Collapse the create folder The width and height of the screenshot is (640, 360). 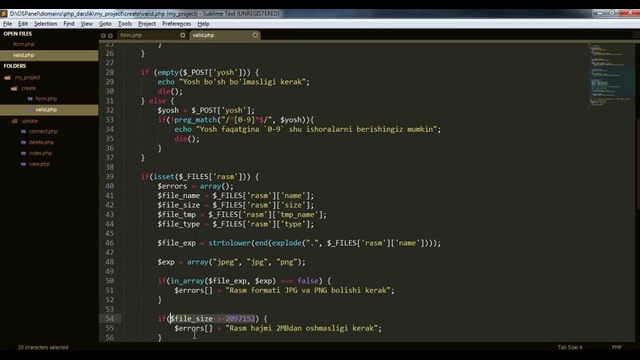tap(29, 88)
